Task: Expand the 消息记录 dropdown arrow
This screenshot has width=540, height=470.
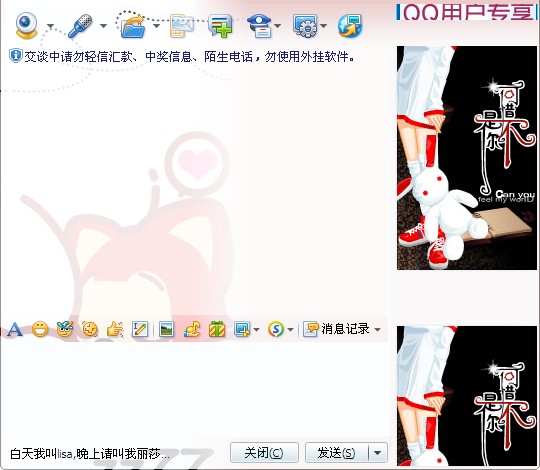Action: click(378, 330)
